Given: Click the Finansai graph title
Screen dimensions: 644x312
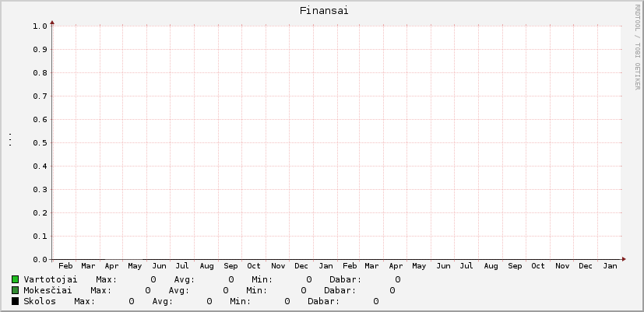Looking at the screenshot, I should (x=323, y=11).
